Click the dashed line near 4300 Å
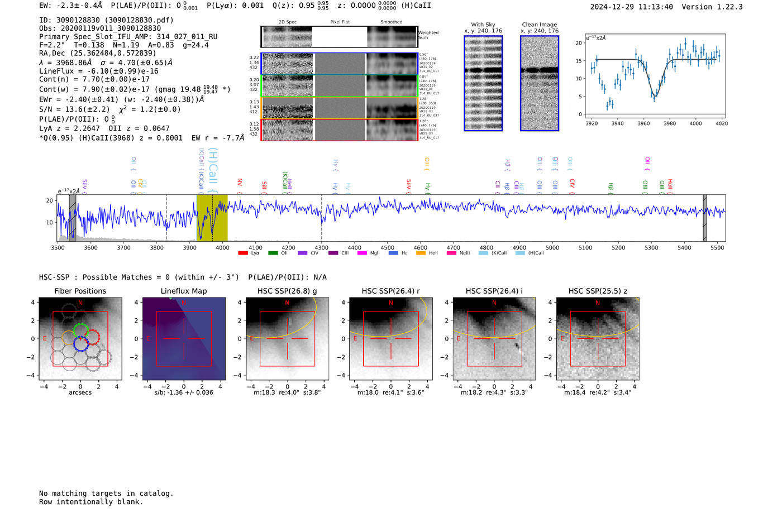The width and height of the screenshot is (782, 532). click(321, 218)
